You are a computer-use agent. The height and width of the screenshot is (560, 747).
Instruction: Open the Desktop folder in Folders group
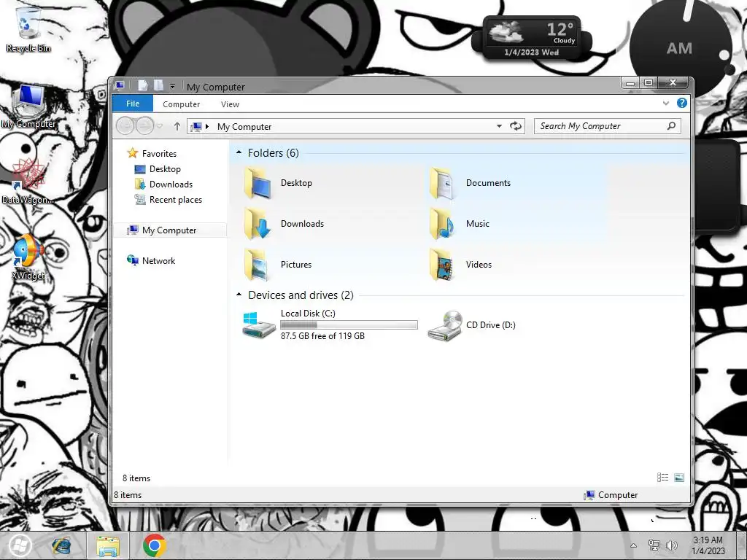click(x=258, y=183)
